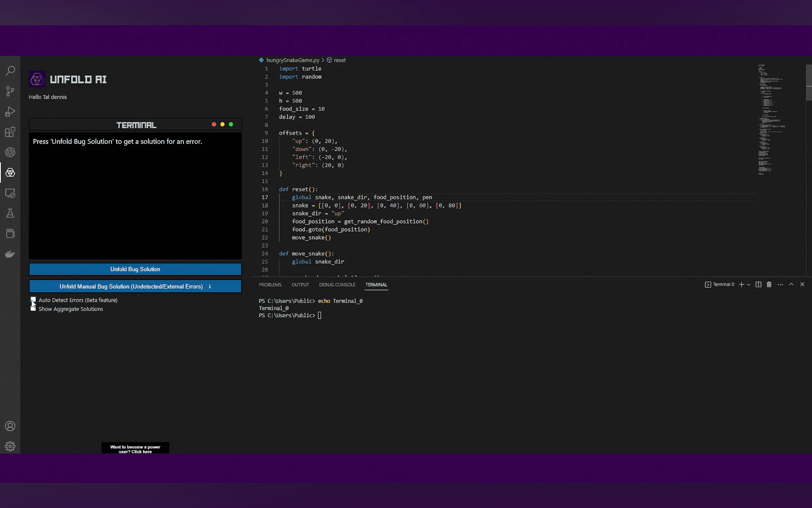812x508 pixels.
Task: Open the Docker whale icon panel
Action: tap(10, 254)
